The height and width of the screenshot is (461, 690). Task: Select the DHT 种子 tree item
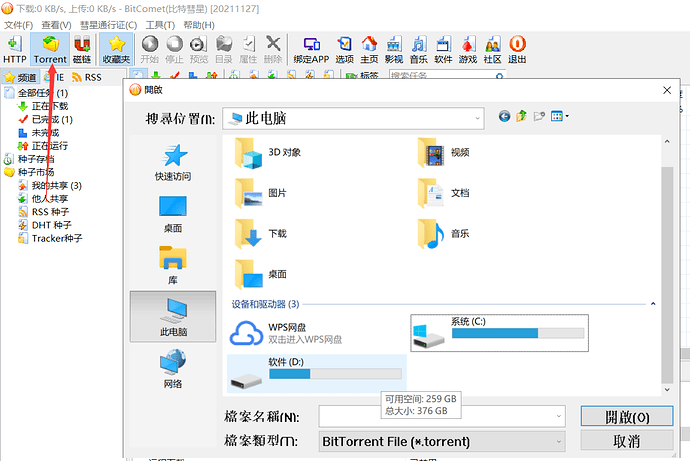click(44, 225)
